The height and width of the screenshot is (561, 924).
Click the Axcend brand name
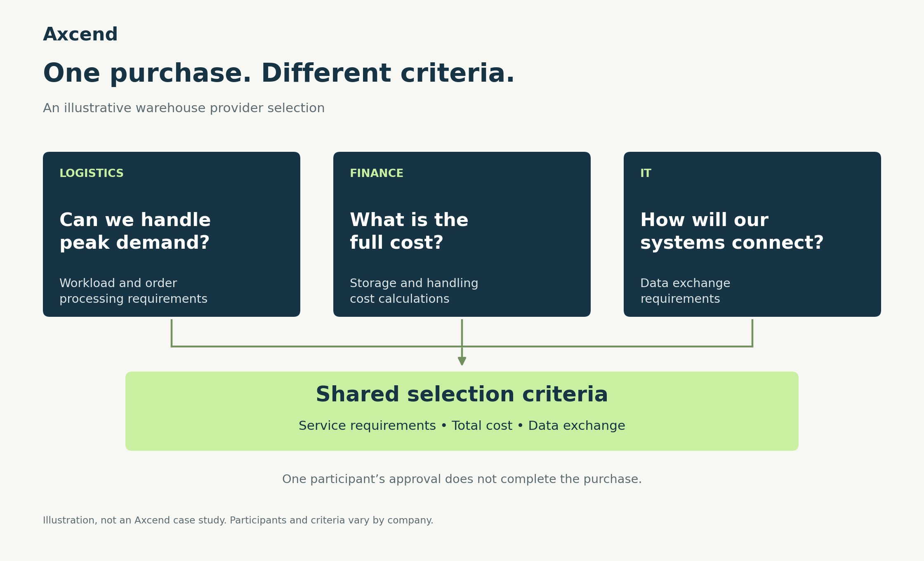click(80, 34)
